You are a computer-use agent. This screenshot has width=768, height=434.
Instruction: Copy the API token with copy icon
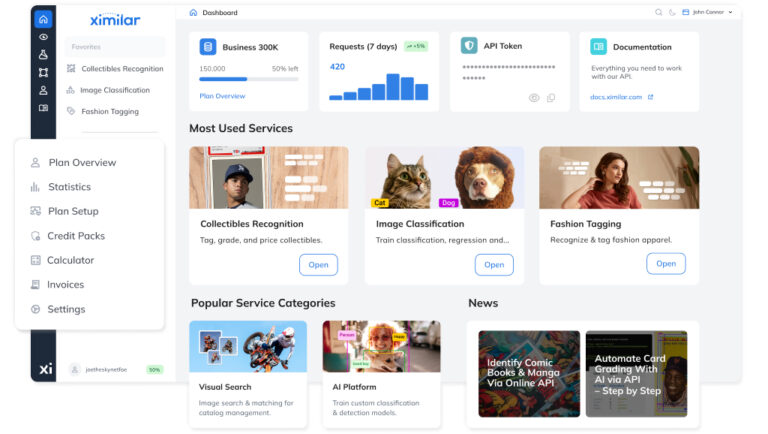tap(551, 98)
